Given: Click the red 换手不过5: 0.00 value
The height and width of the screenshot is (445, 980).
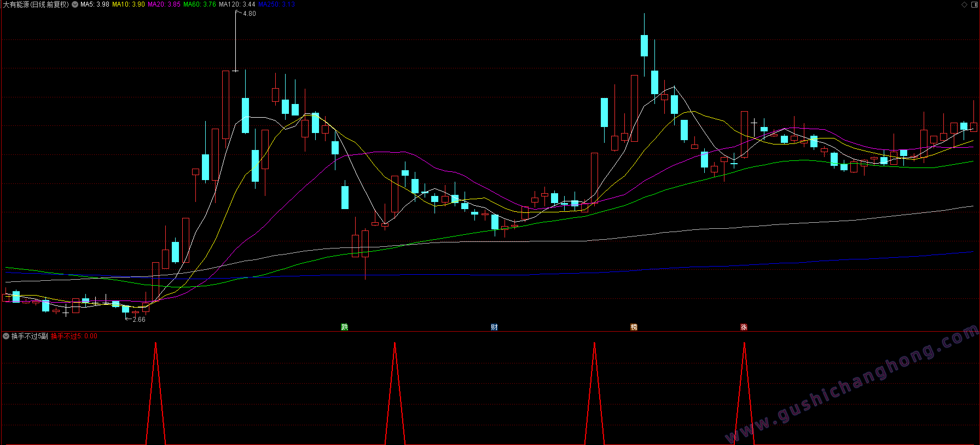Looking at the screenshot, I should (x=74, y=336).
